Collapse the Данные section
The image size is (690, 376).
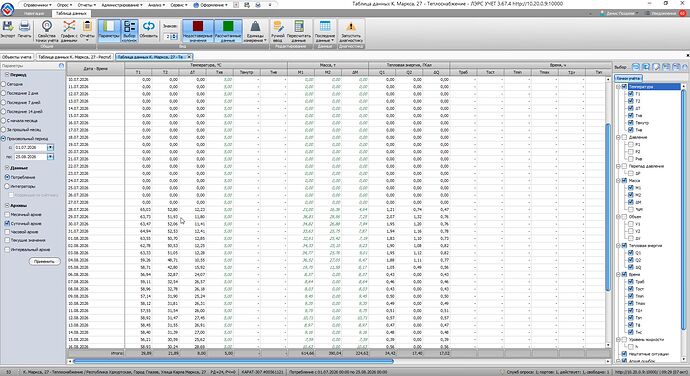click(7, 168)
